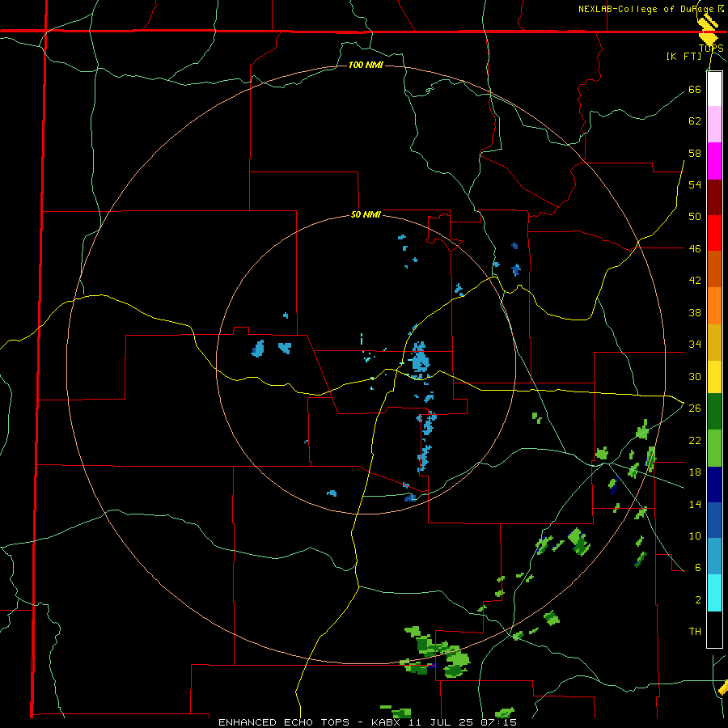This screenshot has width=728, height=728.
Task: Select the maroon color legend swatch
Action: pyautogui.click(x=714, y=197)
